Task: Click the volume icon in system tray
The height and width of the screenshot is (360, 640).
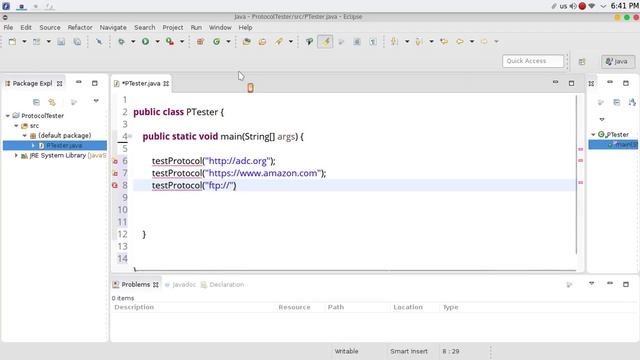Action: (x=573, y=6)
